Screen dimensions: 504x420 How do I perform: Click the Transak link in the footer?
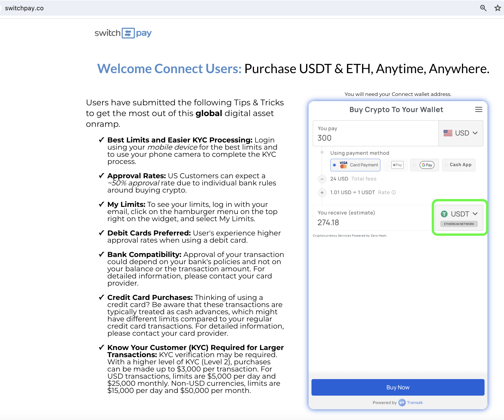point(415,403)
